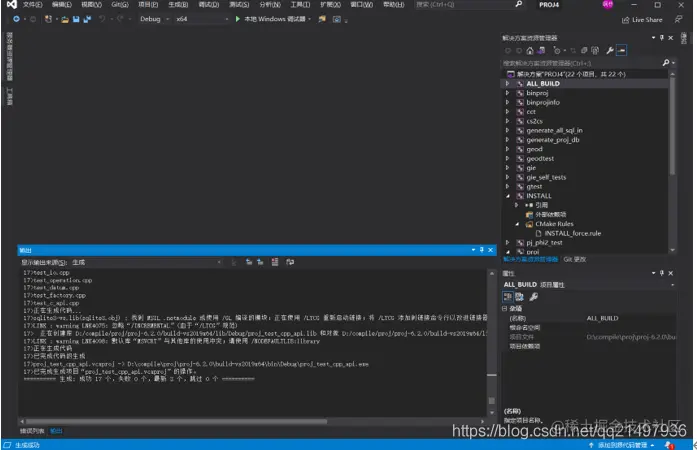Open the 文件(F) File menu
The height and width of the screenshot is (450, 697).
[x=32, y=4]
